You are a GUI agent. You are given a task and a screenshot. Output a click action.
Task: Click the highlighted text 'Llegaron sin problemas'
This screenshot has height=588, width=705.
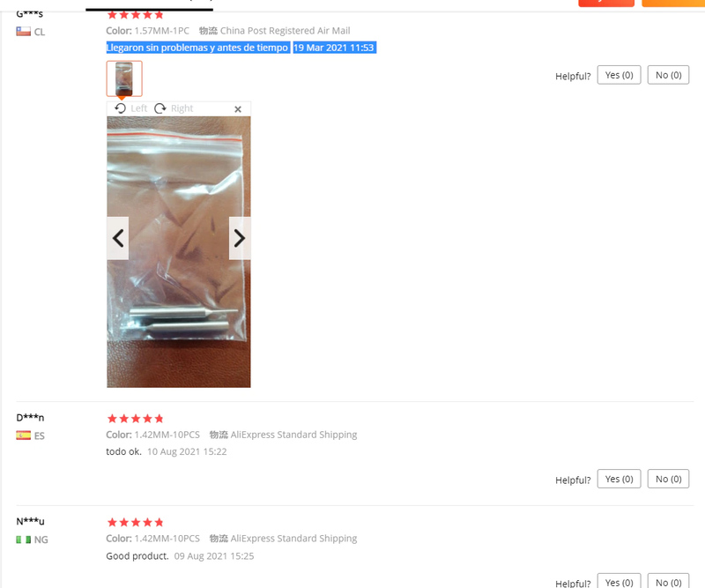[157, 48]
